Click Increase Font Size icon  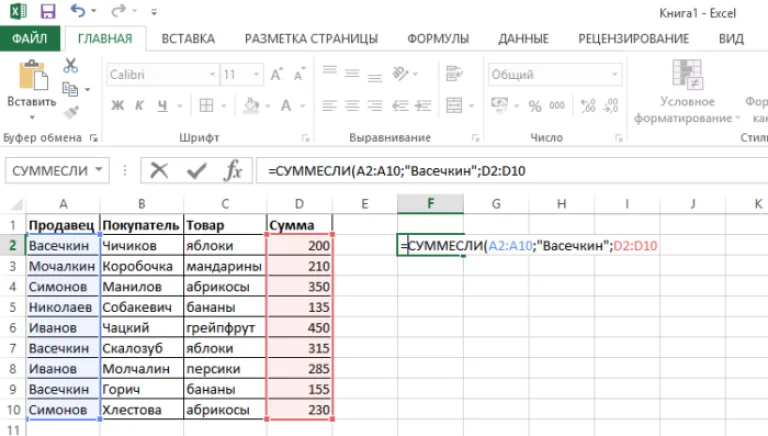click(x=276, y=74)
